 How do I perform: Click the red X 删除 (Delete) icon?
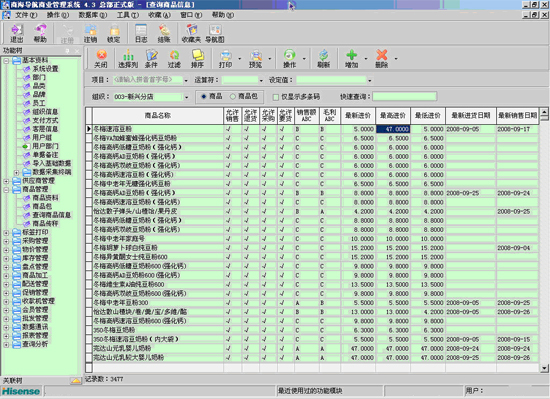pyautogui.click(x=382, y=59)
